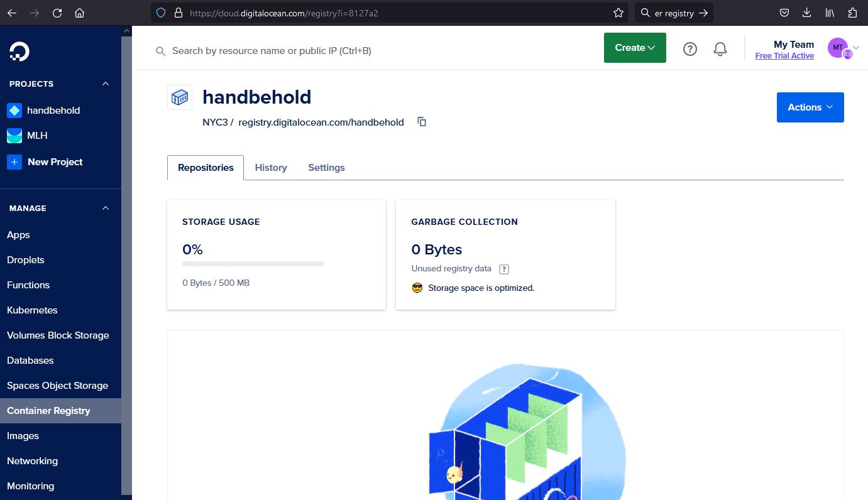
Task: Open the Actions dropdown
Action: 810,107
